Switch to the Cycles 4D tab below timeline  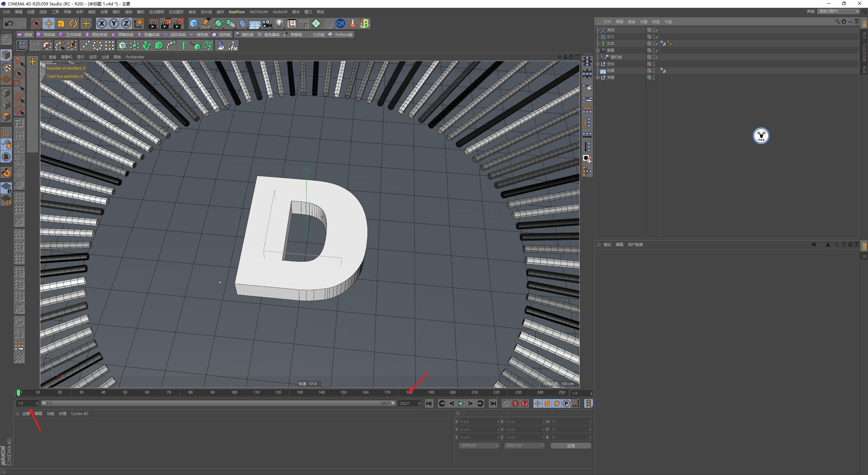(80, 413)
